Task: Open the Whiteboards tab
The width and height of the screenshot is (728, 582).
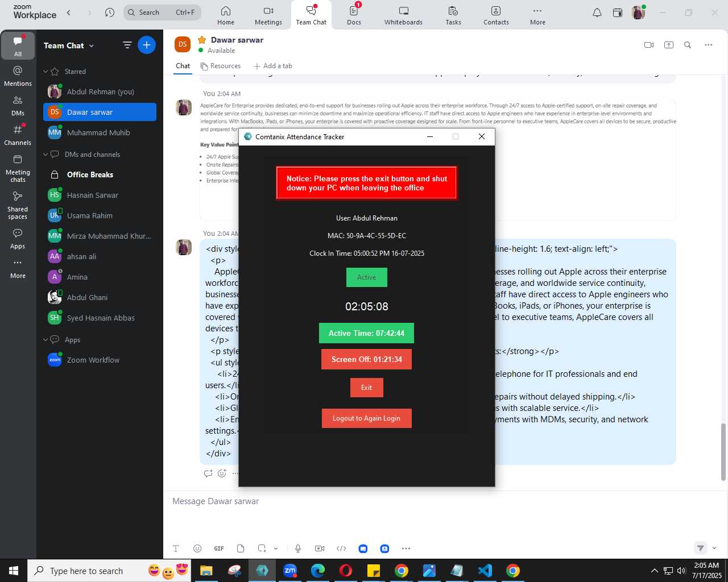Action: point(403,15)
